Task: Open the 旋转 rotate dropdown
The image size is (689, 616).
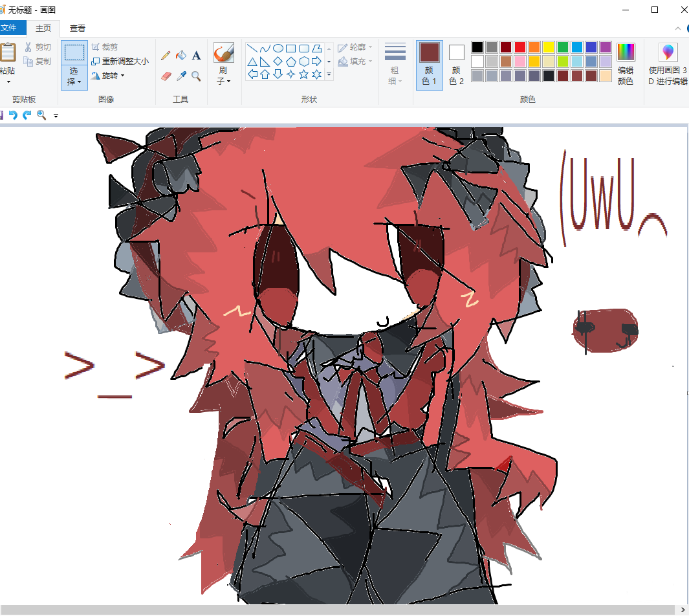Action: 108,76
